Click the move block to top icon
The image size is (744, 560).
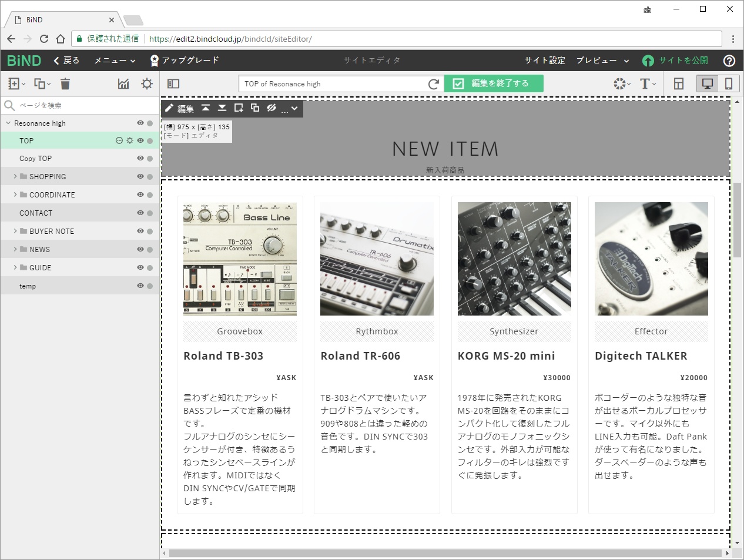click(x=205, y=108)
